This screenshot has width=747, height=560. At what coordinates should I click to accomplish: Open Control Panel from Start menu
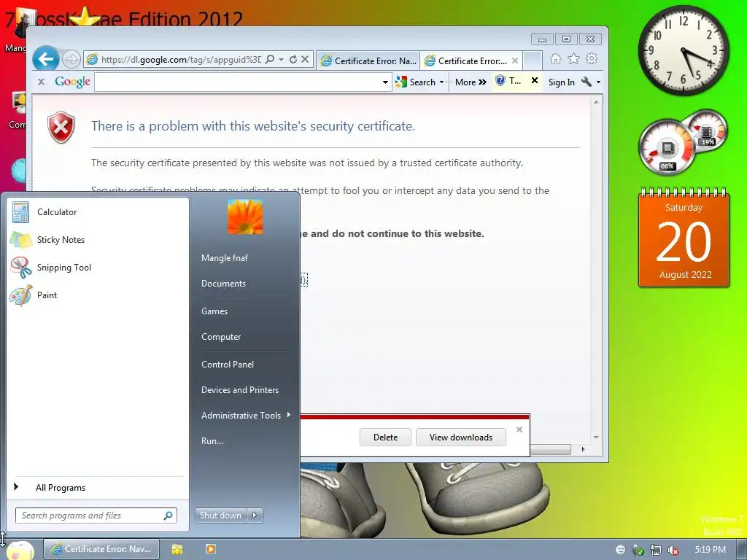228,365
